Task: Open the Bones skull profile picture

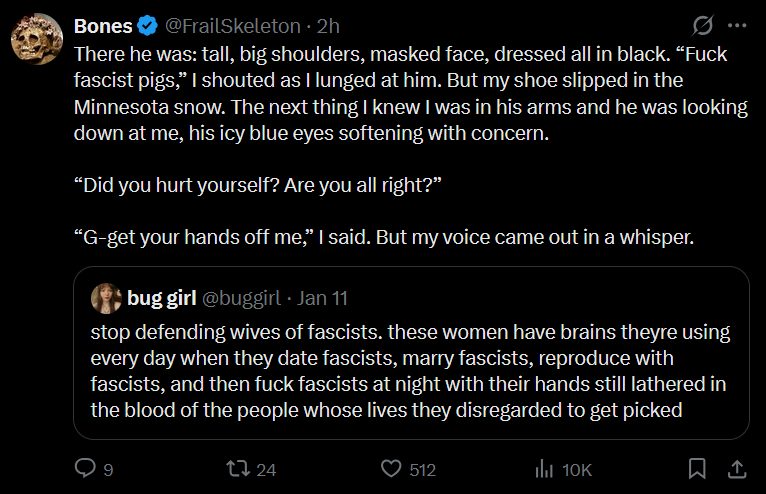Action: (x=36, y=40)
